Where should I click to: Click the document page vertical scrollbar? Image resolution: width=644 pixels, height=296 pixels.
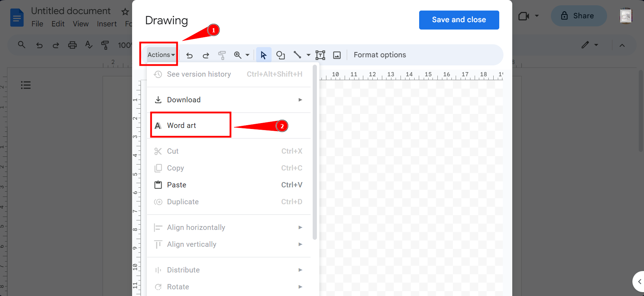(641, 111)
